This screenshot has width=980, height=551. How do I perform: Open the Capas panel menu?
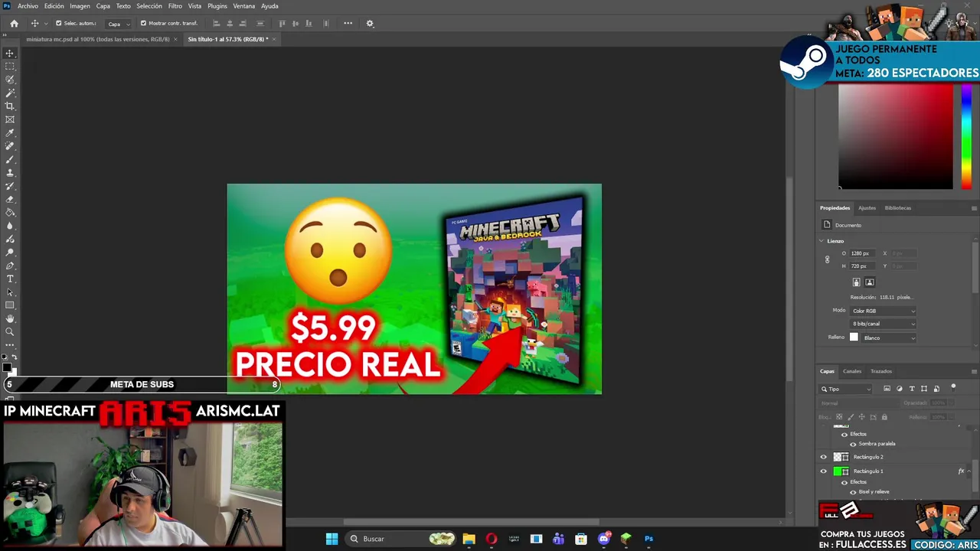coord(974,371)
